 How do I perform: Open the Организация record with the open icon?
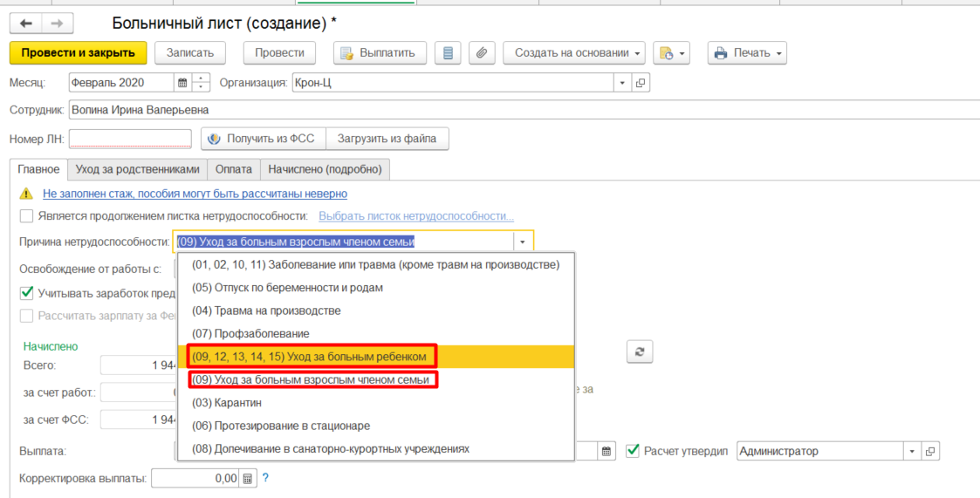[x=640, y=83]
